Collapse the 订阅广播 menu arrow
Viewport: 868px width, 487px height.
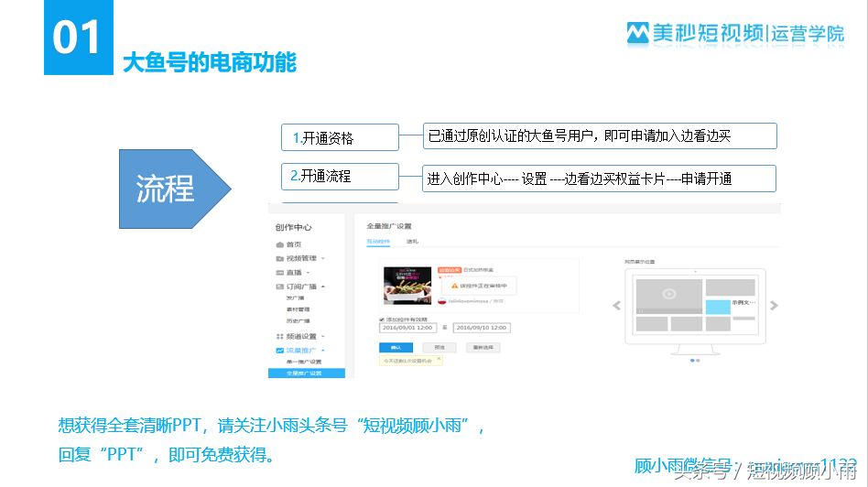(322, 287)
